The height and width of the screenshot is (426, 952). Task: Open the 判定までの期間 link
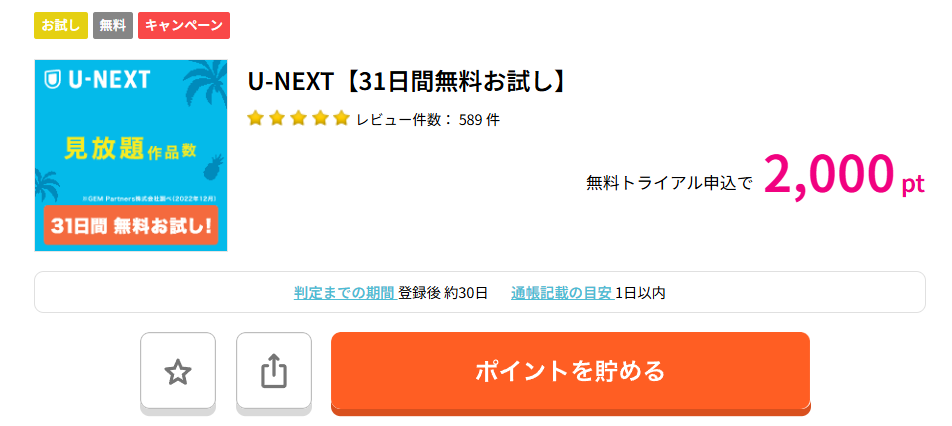(344, 293)
